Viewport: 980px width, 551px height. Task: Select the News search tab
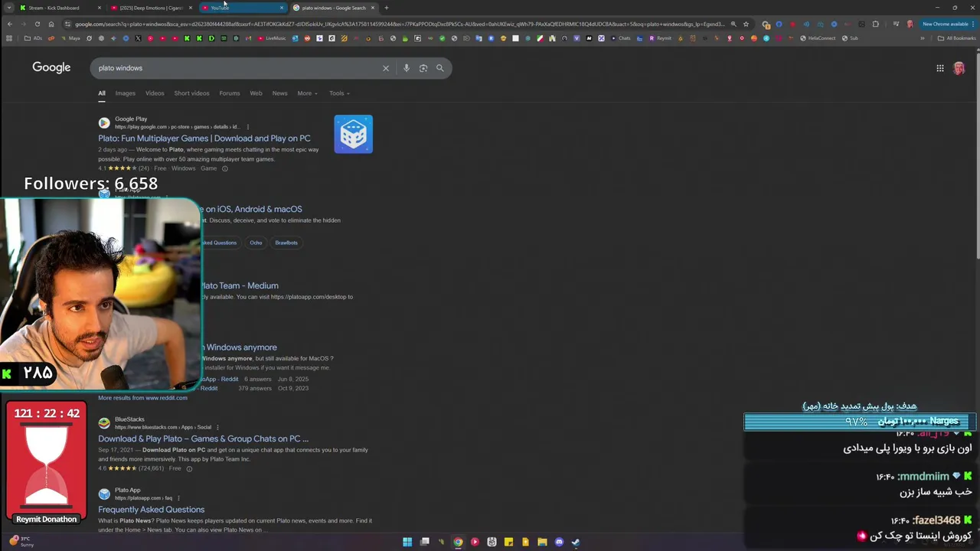[279, 93]
